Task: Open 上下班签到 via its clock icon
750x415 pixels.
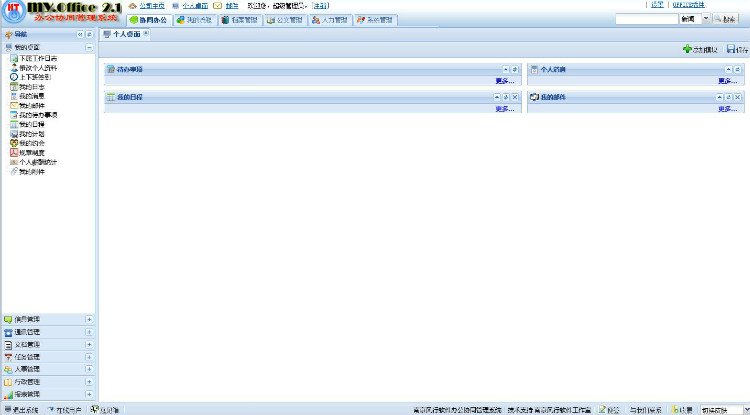Action: pos(13,77)
